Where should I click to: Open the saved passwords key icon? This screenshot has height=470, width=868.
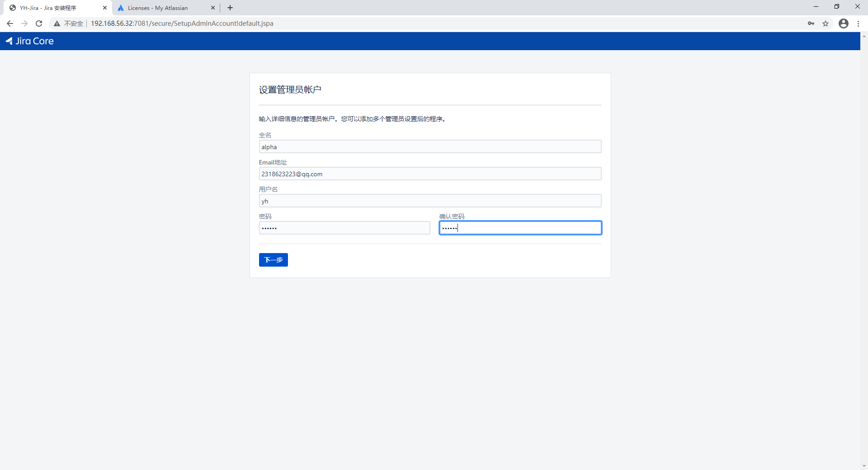click(811, 23)
